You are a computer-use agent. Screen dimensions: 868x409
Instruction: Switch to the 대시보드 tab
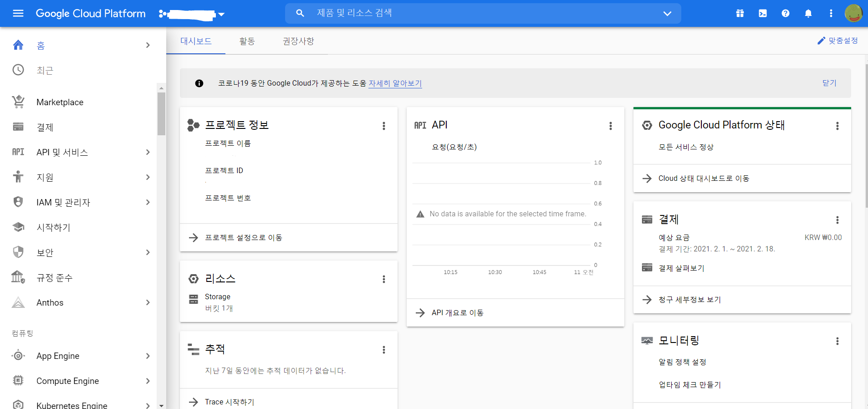pos(196,41)
